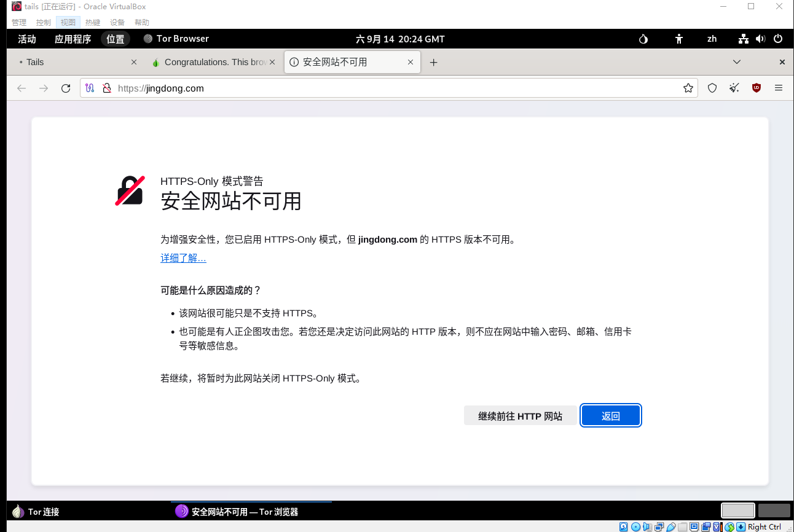The image size is (794, 532).
Task: Click the crossed-out padlock in the address bar
Action: (106, 88)
